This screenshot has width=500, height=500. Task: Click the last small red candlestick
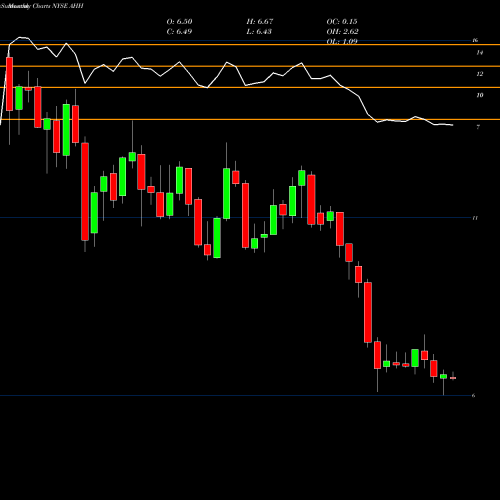tap(453, 378)
